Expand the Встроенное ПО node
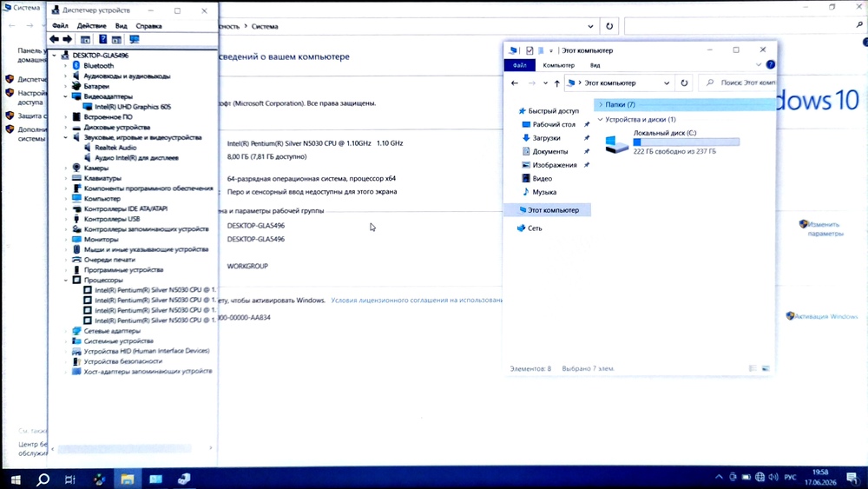The image size is (868, 489). click(x=65, y=117)
